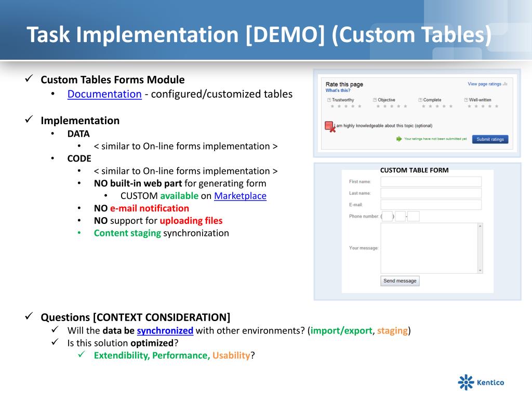Click the Custom Tables Forms Module heading
The height and width of the screenshot is (399, 532).
[113, 79]
